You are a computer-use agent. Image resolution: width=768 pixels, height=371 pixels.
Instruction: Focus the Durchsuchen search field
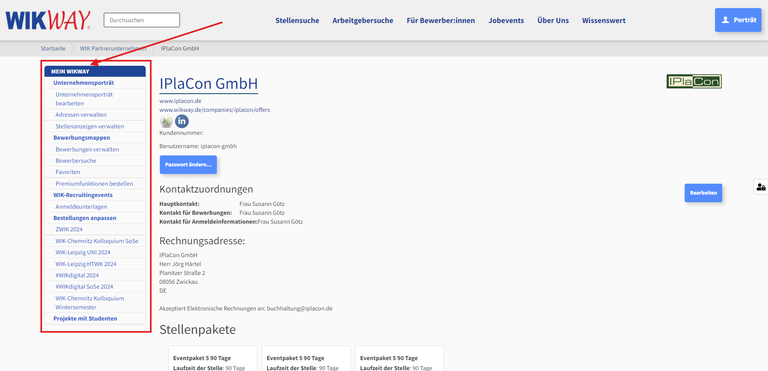pos(142,20)
